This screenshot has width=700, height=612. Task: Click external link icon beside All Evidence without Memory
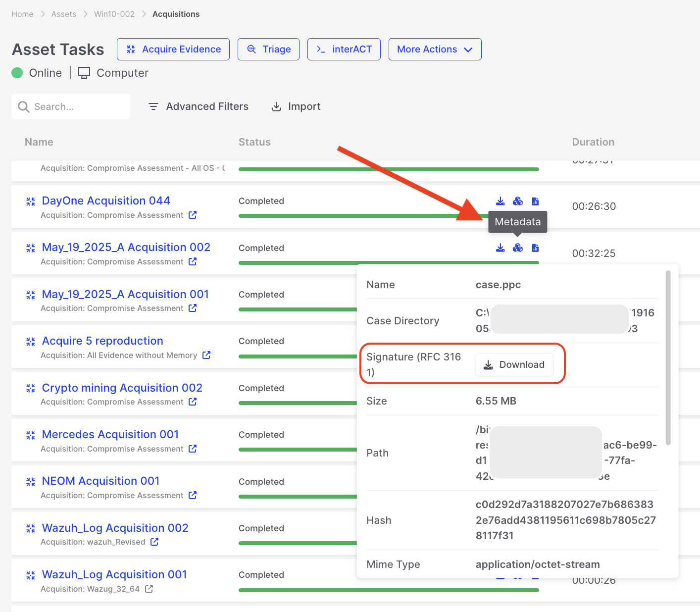point(206,355)
